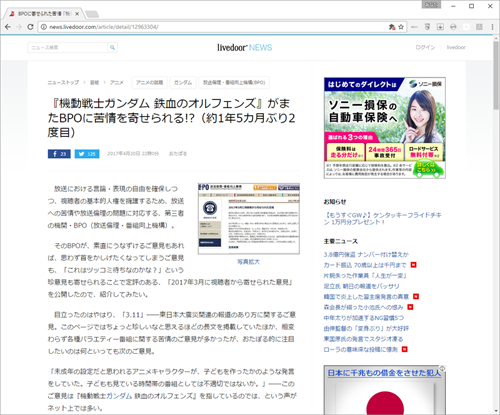Open news link 足立氏 朝日の報道をバッサリ
500x415 pixels.
tap(361, 286)
